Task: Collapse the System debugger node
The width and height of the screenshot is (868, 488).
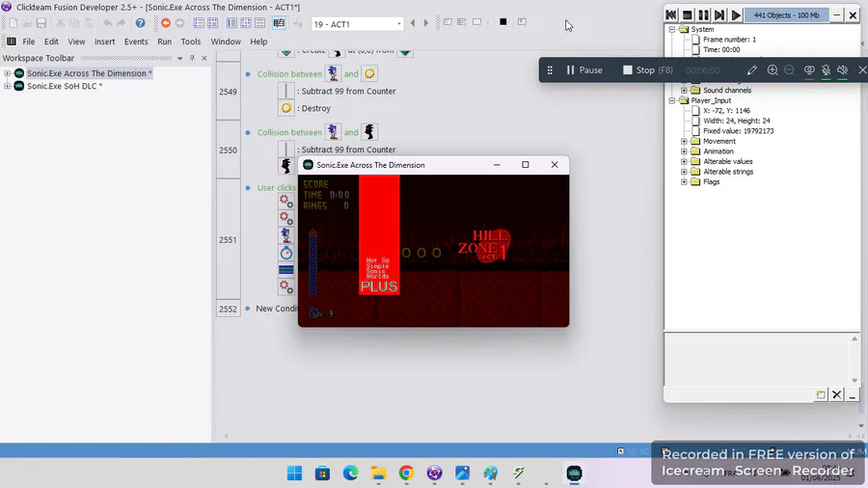Action: pyautogui.click(x=672, y=29)
